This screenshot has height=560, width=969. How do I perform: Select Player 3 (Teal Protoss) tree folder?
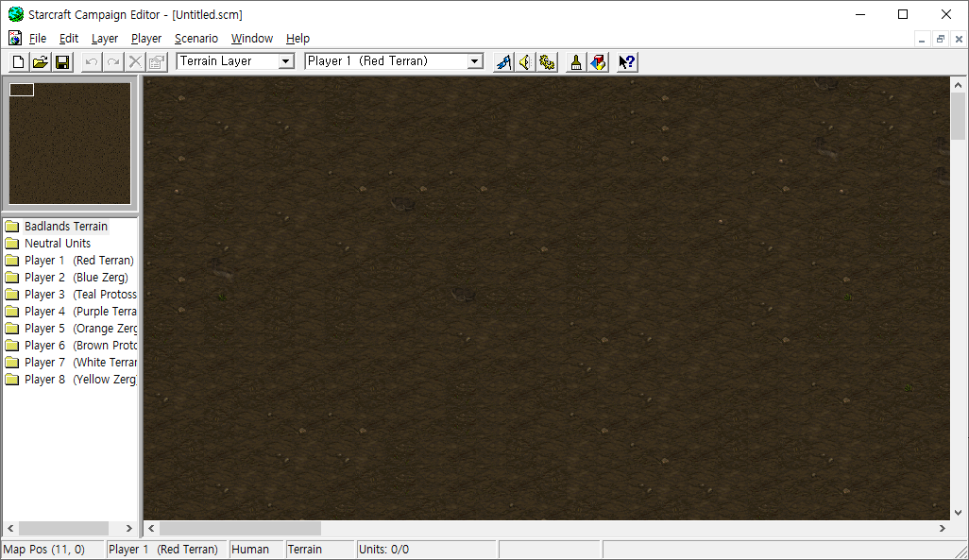coord(71,295)
